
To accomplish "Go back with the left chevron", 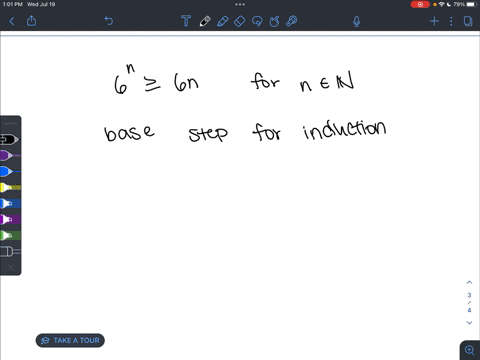I will 12,21.
